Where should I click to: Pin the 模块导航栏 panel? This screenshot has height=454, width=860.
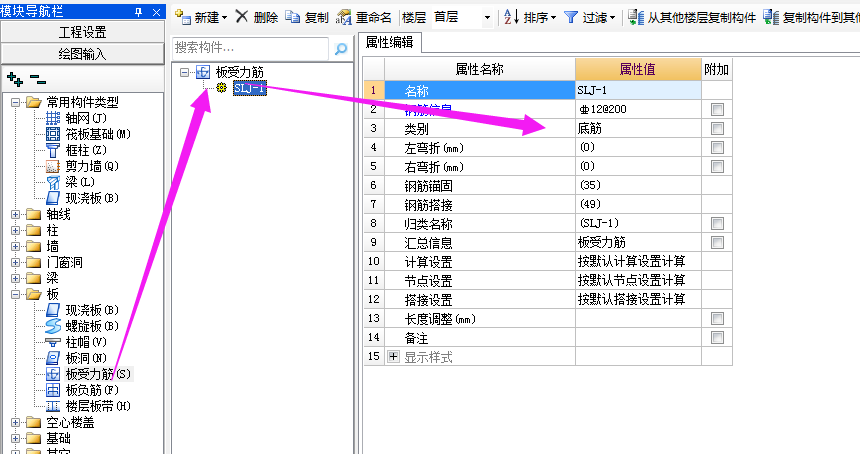(139, 12)
